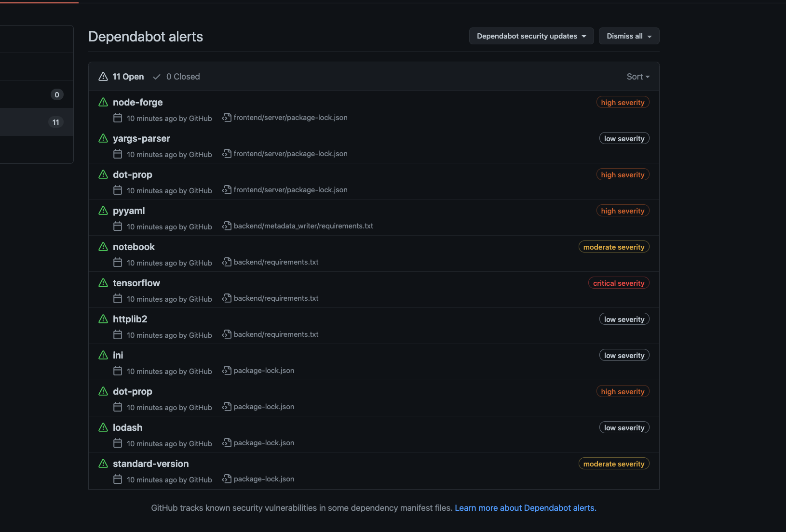
Task: Click the calendar icon in pyyaml row
Action: [x=118, y=226]
